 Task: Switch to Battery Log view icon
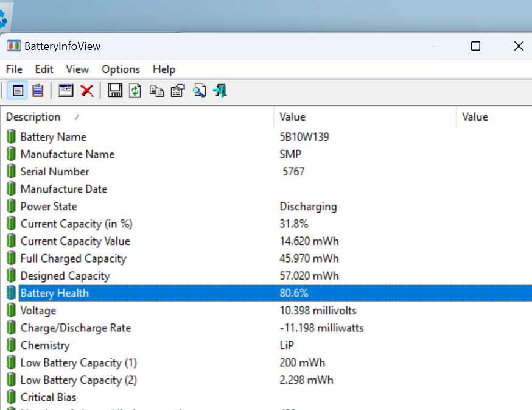click(x=38, y=91)
